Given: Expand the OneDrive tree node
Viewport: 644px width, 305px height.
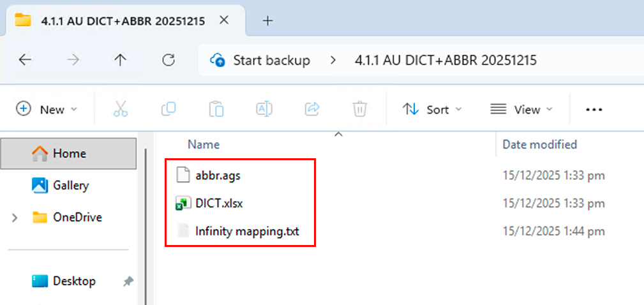Looking at the screenshot, I should tap(15, 218).
